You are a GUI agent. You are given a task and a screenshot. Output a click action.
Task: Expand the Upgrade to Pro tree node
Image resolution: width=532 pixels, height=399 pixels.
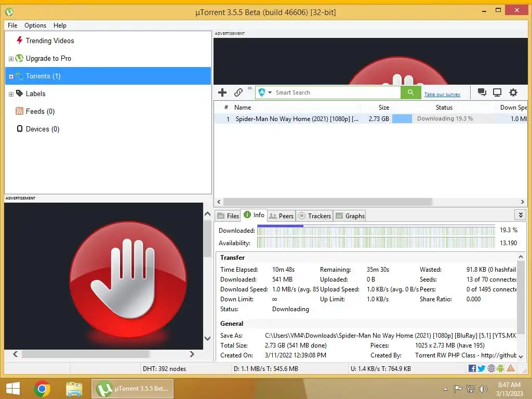click(11, 59)
